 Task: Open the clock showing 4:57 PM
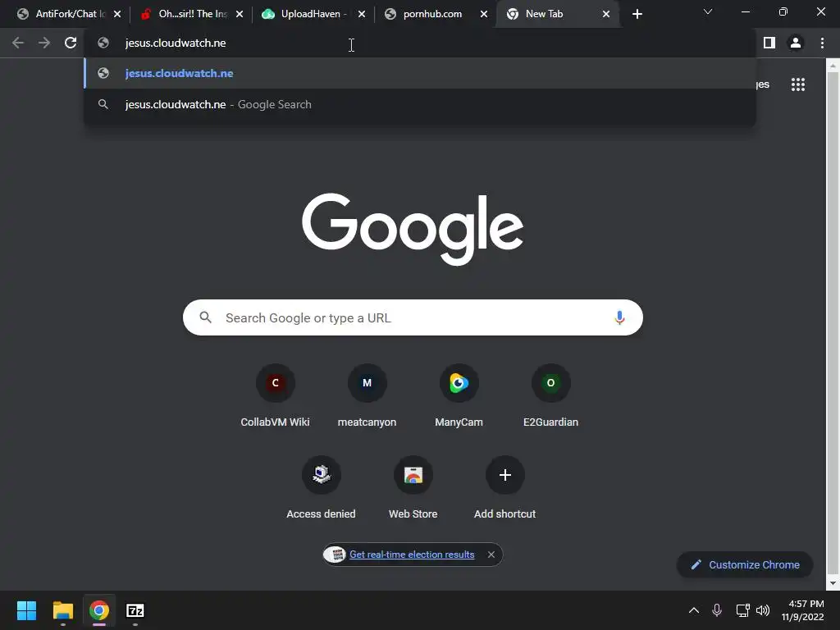pos(802,610)
